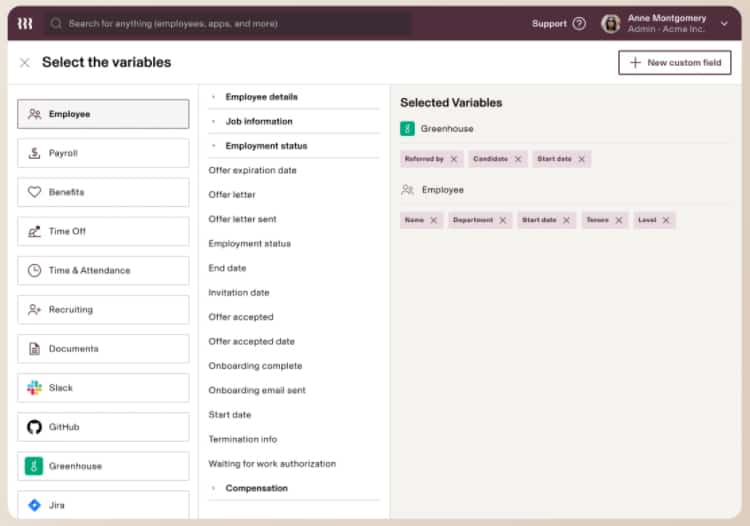Click the Time Off beach icon
This screenshot has width=750, height=526.
pyautogui.click(x=34, y=231)
